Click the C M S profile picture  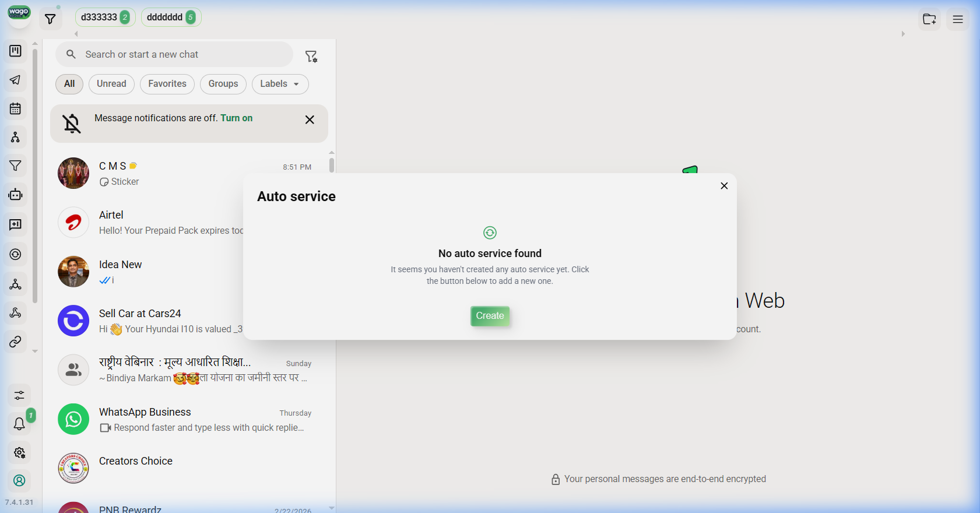pyautogui.click(x=73, y=173)
